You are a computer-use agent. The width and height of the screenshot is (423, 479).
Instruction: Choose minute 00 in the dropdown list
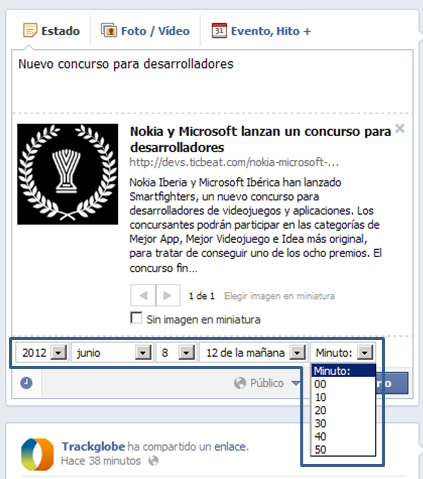pyautogui.click(x=343, y=384)
